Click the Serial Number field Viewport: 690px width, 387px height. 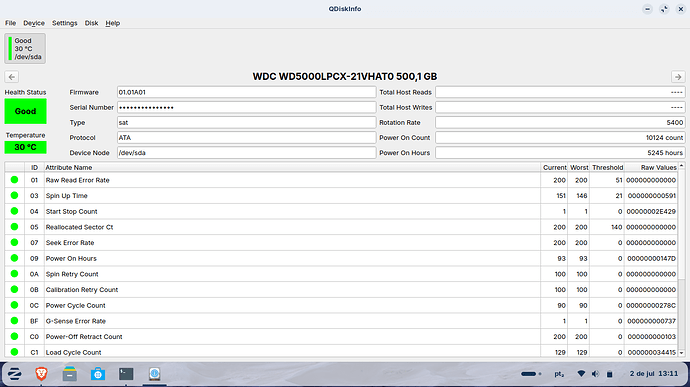point(246,107)
